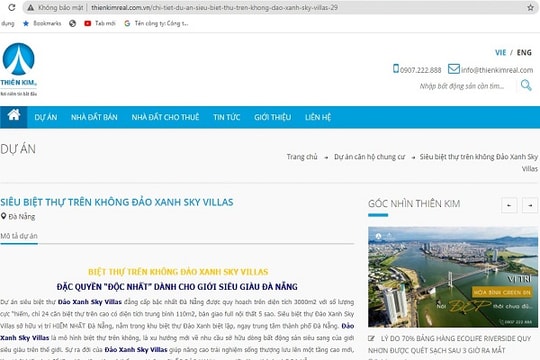Click the browser address bar URL
540x360 pixels.
214,7
